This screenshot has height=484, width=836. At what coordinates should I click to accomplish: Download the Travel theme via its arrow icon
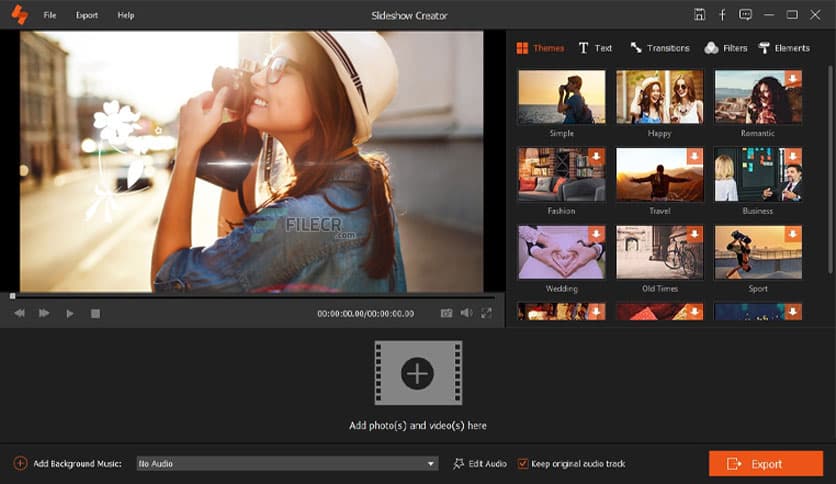point(695,157)
